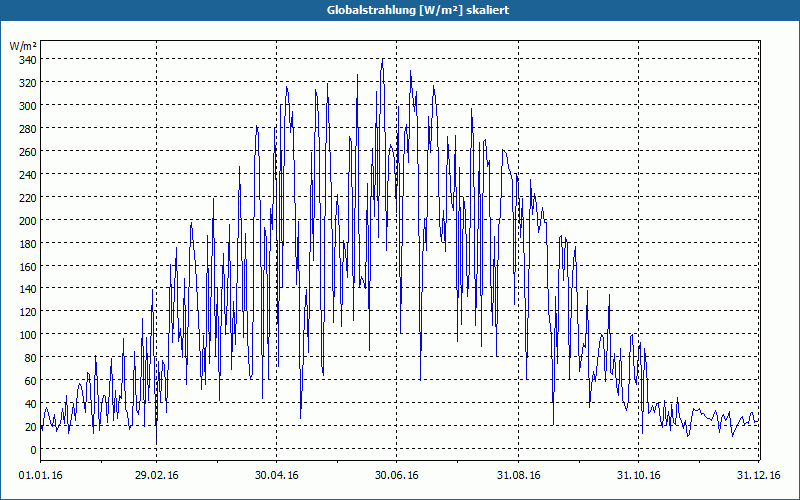800x500 pixels.
Task: Click the 260 y-axis value label
Action: 28,152
